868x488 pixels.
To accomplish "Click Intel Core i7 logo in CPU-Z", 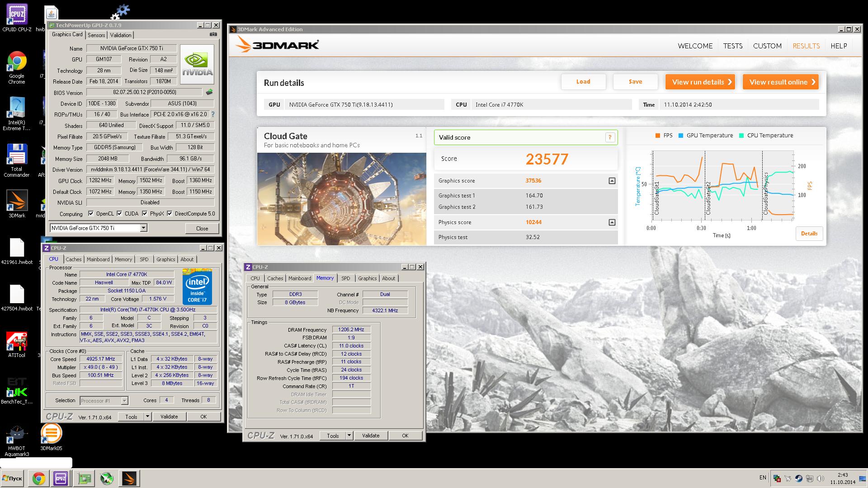I will (197, 287).
